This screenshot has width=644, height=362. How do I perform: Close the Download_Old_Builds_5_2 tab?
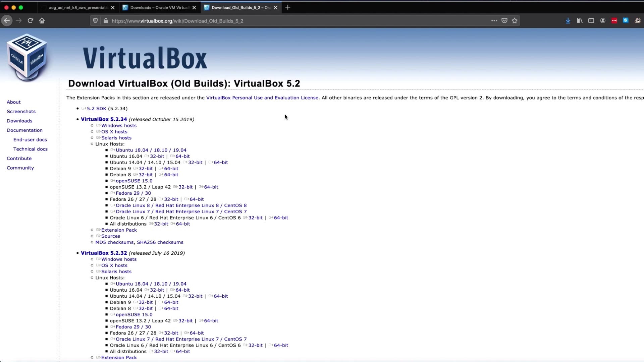pos(275,7)
